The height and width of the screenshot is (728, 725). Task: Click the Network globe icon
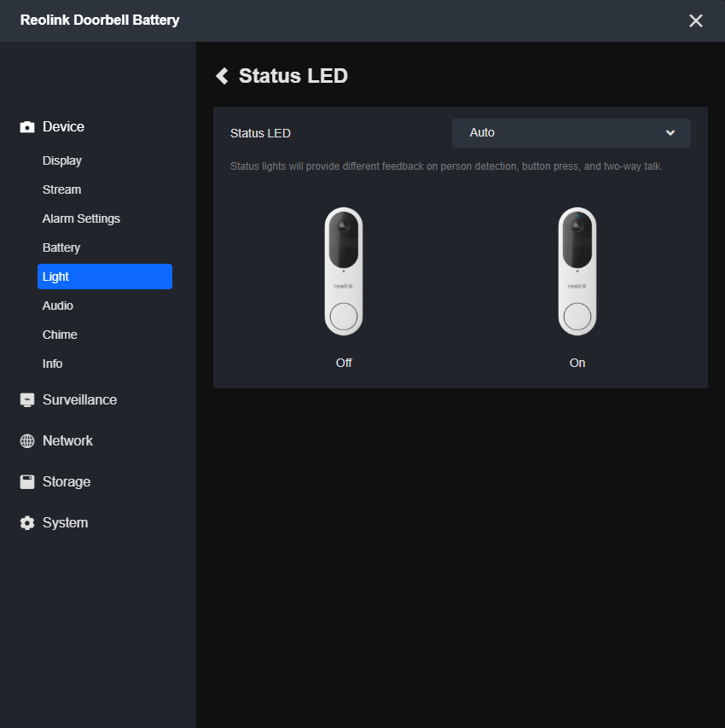tap(27, 440)
